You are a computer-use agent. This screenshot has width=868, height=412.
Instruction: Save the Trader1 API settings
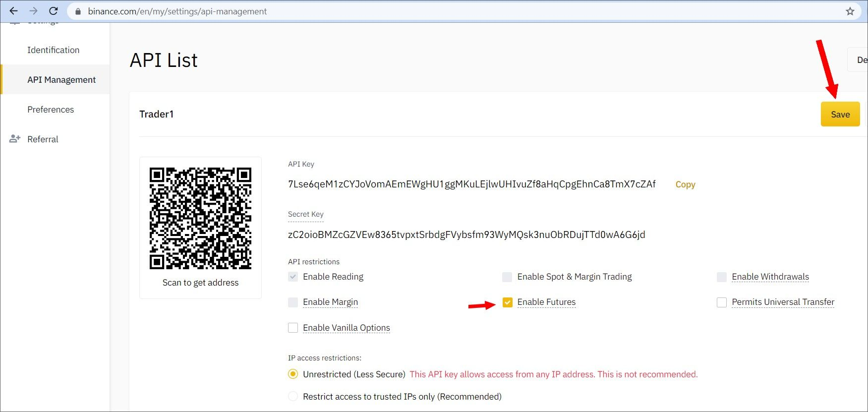840,114
